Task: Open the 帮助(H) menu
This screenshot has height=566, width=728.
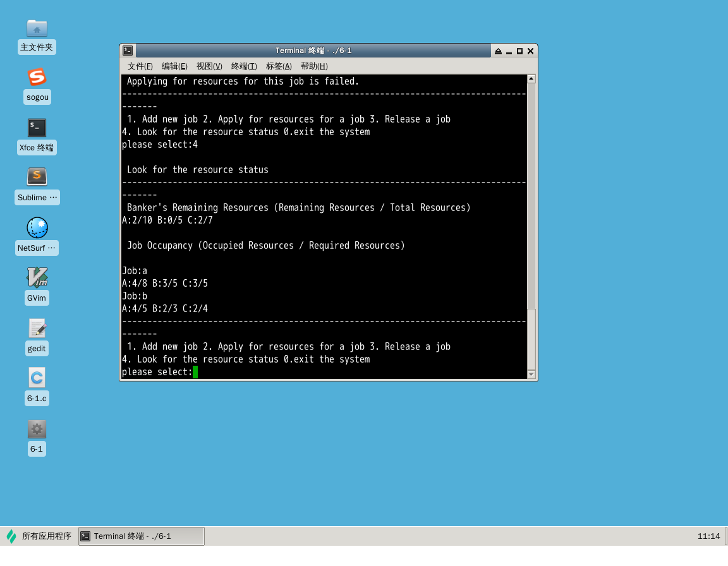Action: click(314, 66)
